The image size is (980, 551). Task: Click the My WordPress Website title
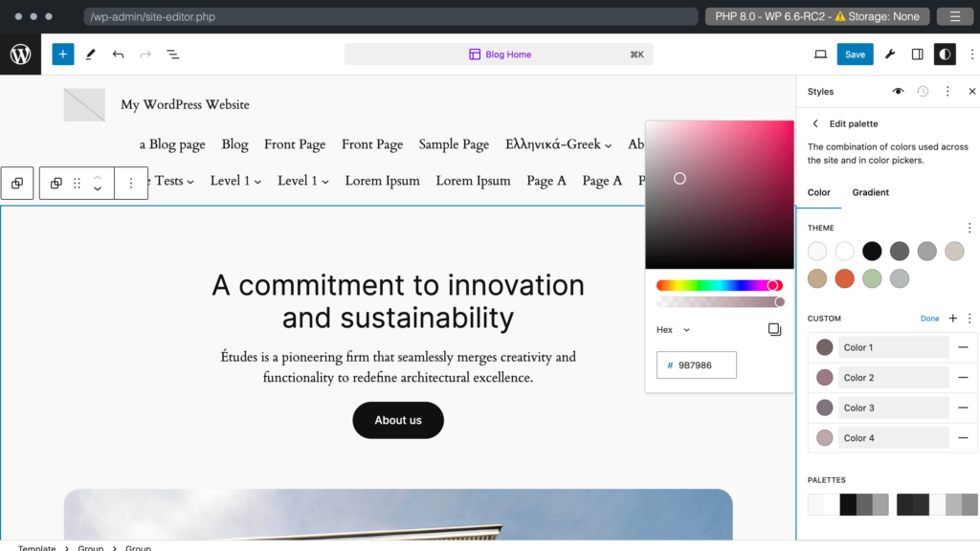coord(185,104)
